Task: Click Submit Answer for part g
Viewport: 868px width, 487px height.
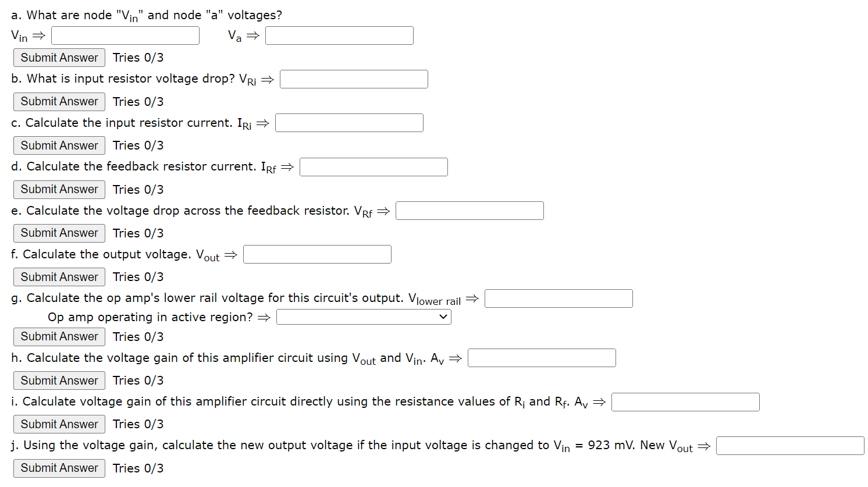Action: click(59, 336)
